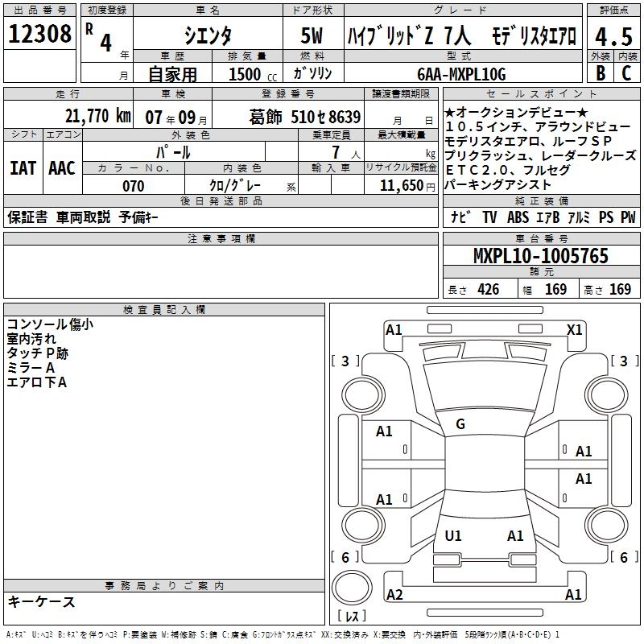Screen dimensions: 644x644
Task: Click 車両取説 in later-shipped parts
Action: pyautogui.click(x=83, y=217)
